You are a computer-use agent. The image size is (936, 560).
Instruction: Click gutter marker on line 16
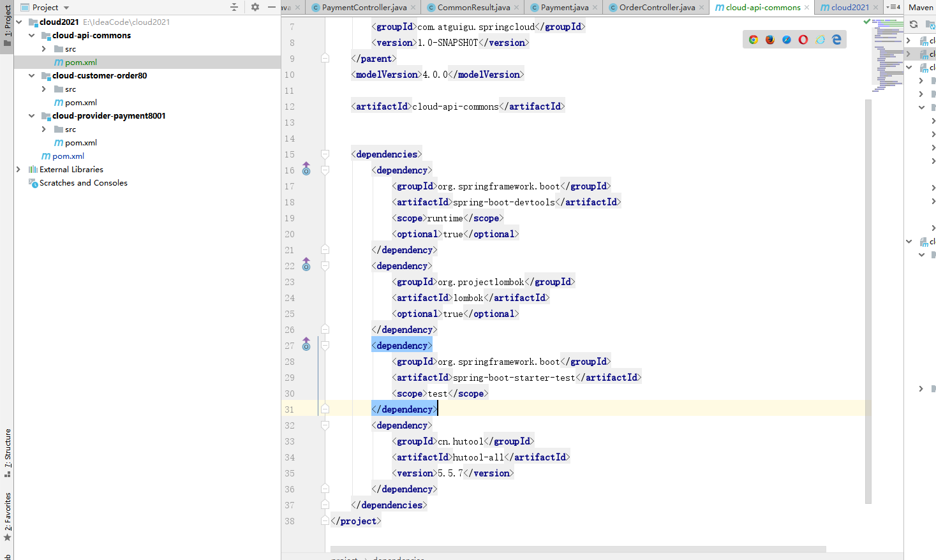tap(306, 169)
